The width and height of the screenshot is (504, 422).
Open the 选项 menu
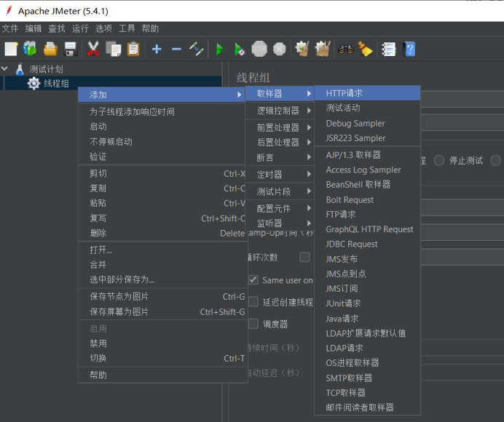[x=103, y=28]
